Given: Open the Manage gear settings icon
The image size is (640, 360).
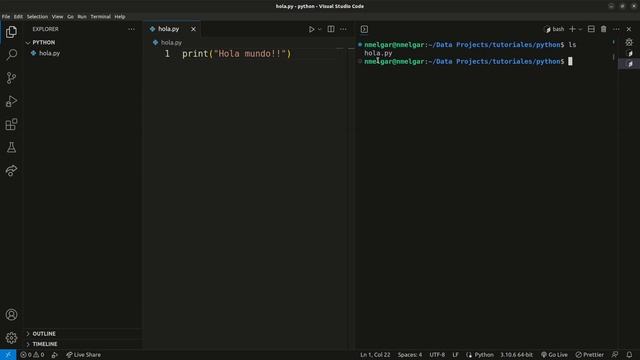Looking at the screenshot, I should click(11, 338).
